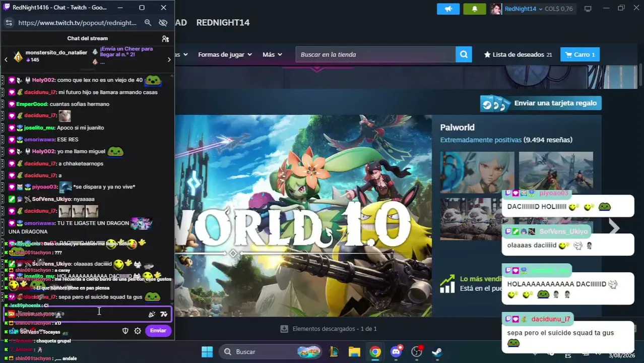
Task: Click Twitch popout URL address
Action: click(77, 23)
